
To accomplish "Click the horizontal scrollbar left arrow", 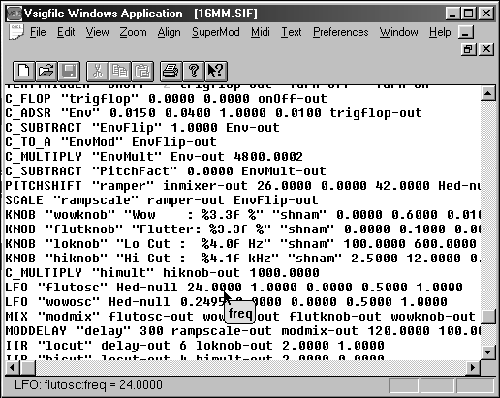I will (x=13, y=368).
